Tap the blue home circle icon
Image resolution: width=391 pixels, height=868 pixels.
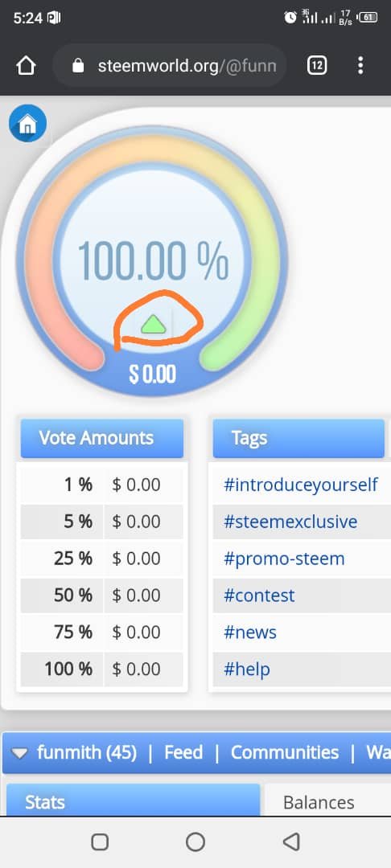pos(27,123)
